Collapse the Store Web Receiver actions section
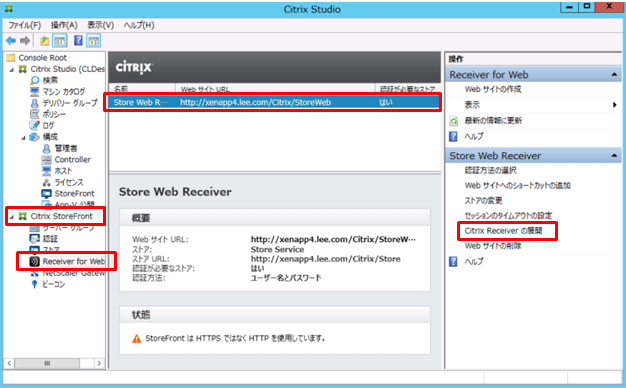The height and width of the screenshot is (388, 626). pos(614,156)
